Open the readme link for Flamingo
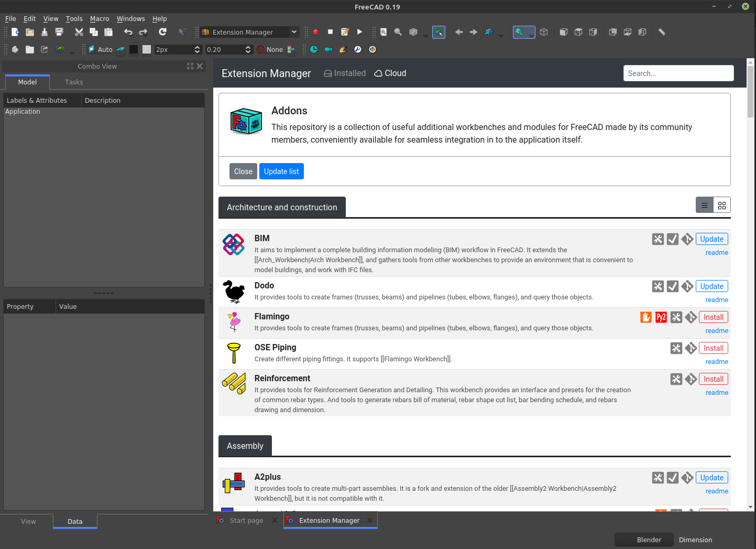Viewport: 756px width, 549px height. (716, 330)
